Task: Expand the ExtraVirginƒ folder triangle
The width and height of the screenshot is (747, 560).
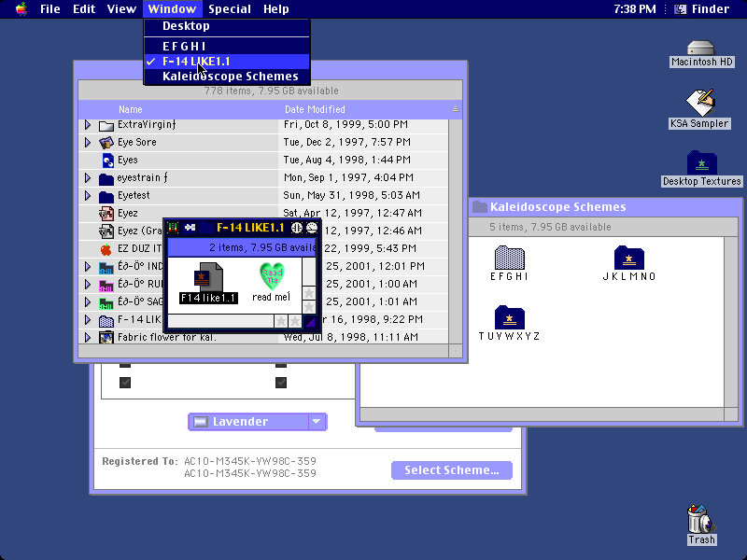Action: 88,125
